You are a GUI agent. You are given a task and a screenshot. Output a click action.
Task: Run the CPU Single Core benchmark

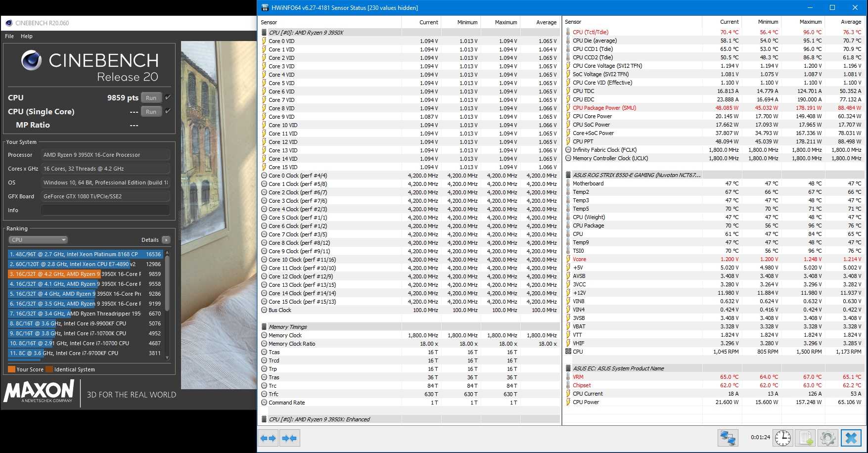point(151,112)
